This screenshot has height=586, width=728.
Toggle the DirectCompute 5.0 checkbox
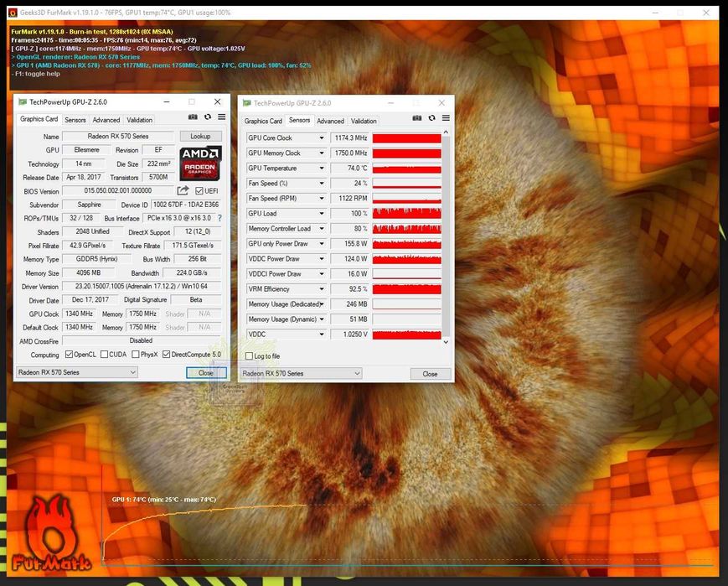coord(166,354)
